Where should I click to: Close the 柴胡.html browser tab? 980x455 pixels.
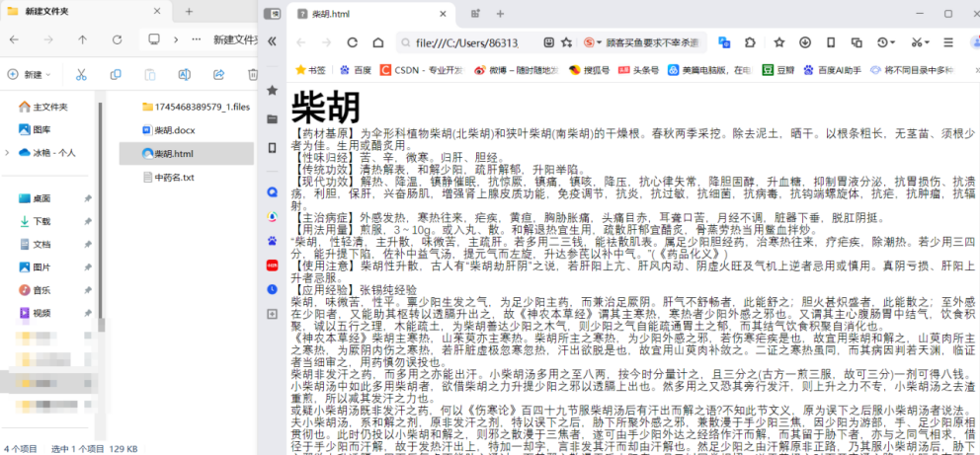pyautogui.click(x=443, y=14)
